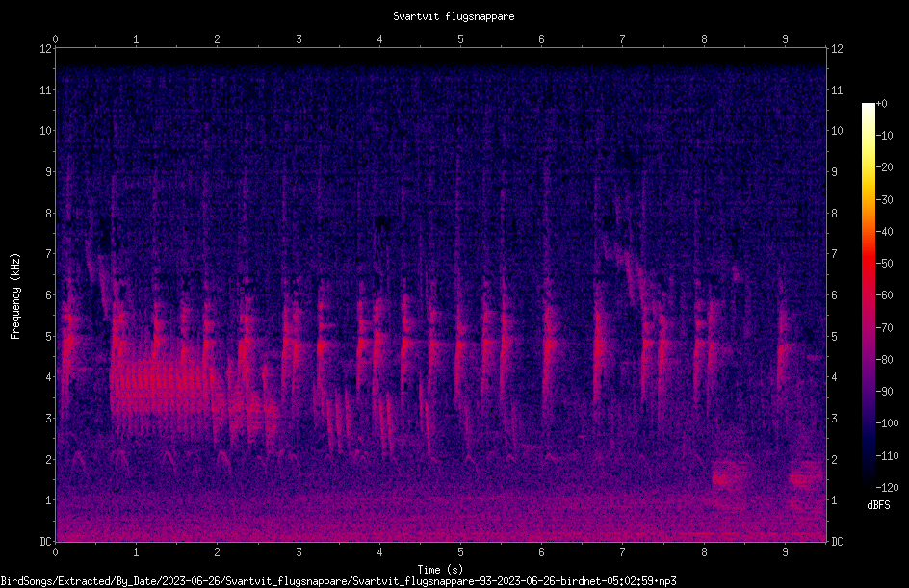This screenshot has height=588, width=909.
Task: Click '10' on the left frequency axis
Action: [45, 131]
